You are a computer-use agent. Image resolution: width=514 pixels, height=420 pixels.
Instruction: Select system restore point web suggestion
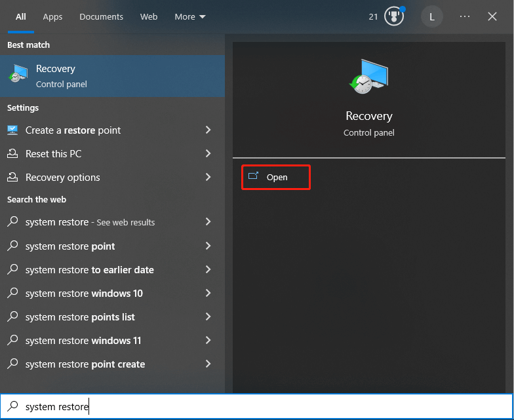tap(70, 246)
